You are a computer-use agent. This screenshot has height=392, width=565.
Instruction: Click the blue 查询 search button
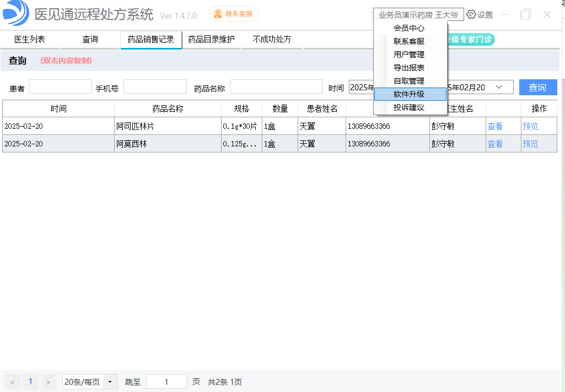coord(537,87)
